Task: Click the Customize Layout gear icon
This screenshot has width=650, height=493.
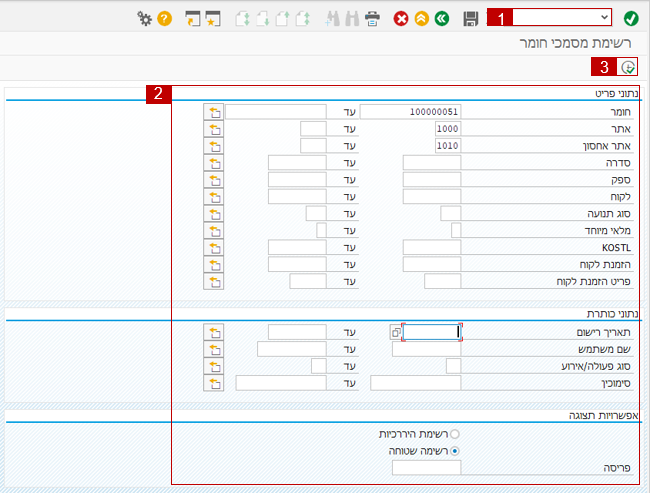Action: coord(144,19)
